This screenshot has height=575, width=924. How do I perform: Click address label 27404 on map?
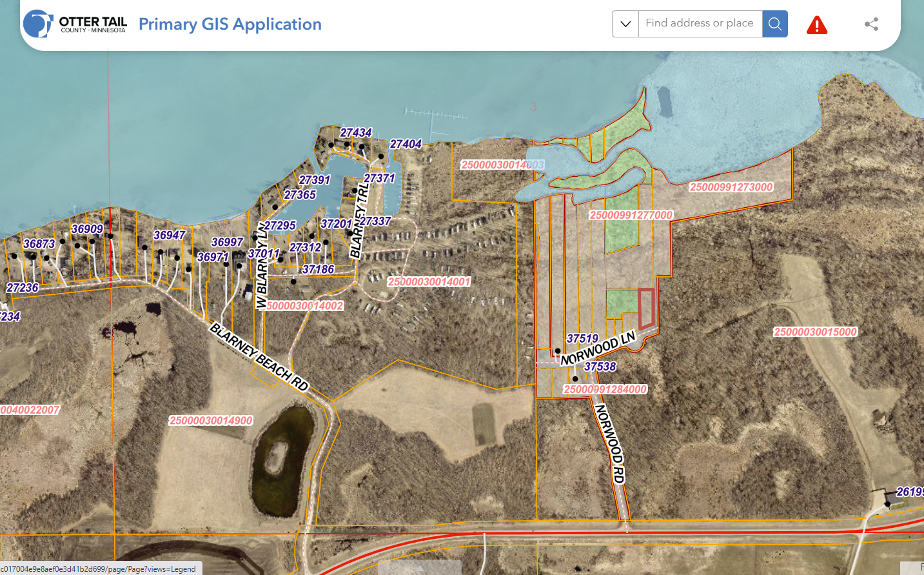406,144
